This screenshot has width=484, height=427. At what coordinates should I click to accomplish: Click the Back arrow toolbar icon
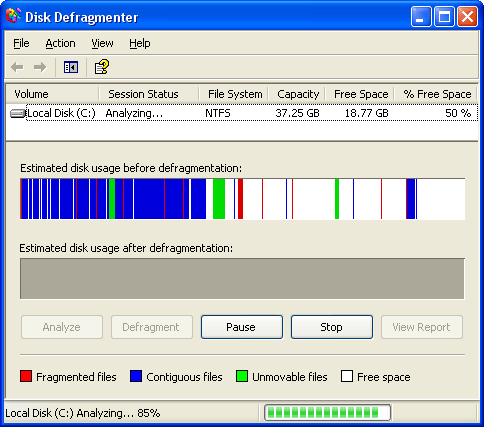tap(17, 67)
